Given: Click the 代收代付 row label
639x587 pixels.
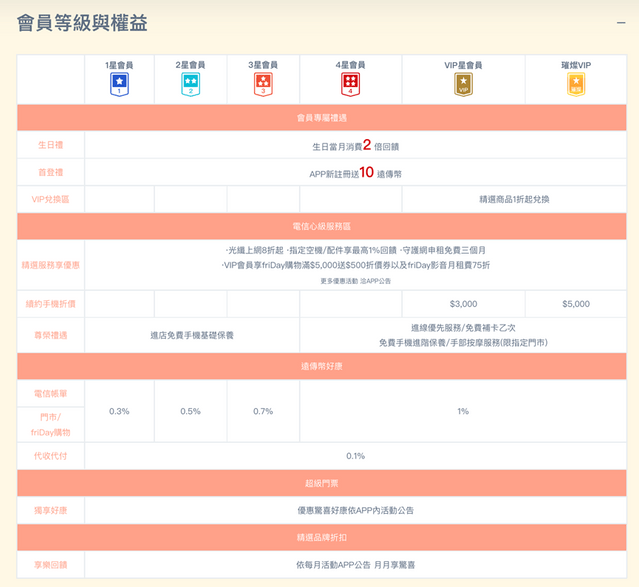Looking at the screenshot, I should click(51, 456).
